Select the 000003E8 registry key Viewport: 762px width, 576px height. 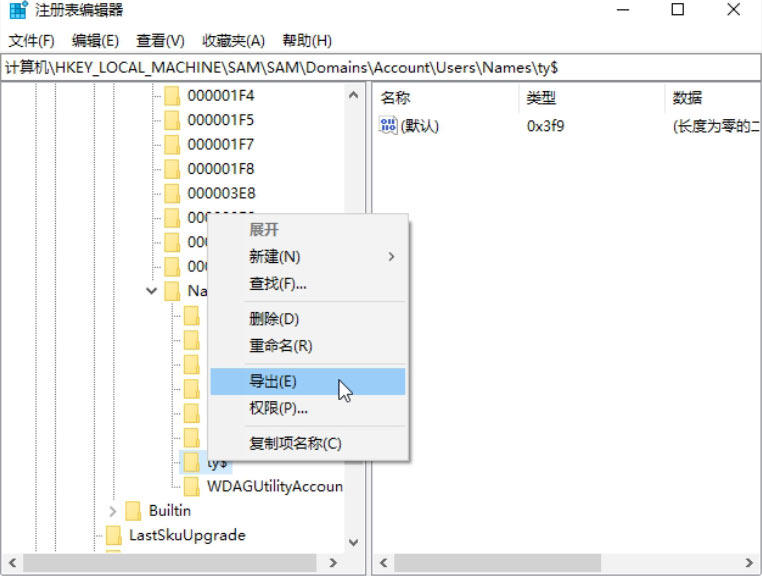(x=221, y=193)
